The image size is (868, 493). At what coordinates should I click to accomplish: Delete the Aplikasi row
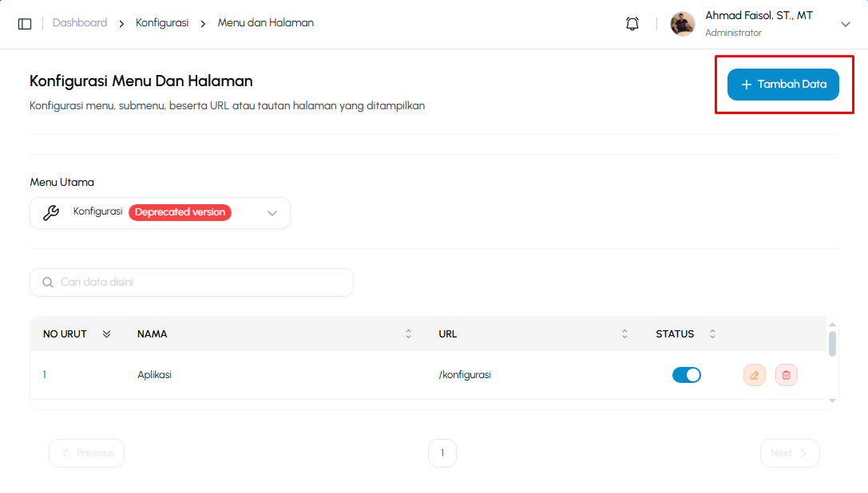tap(786, 375)
